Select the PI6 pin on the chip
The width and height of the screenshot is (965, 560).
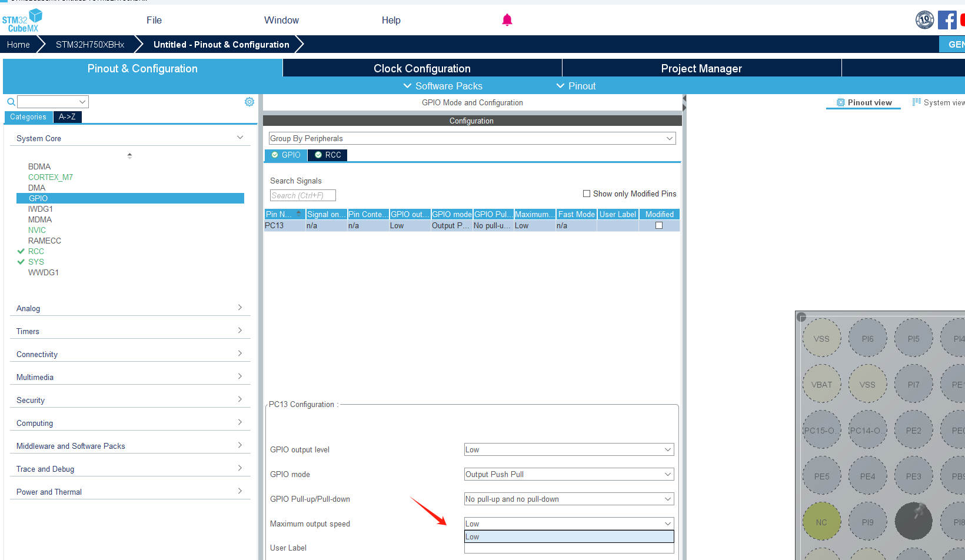[868, 339]
